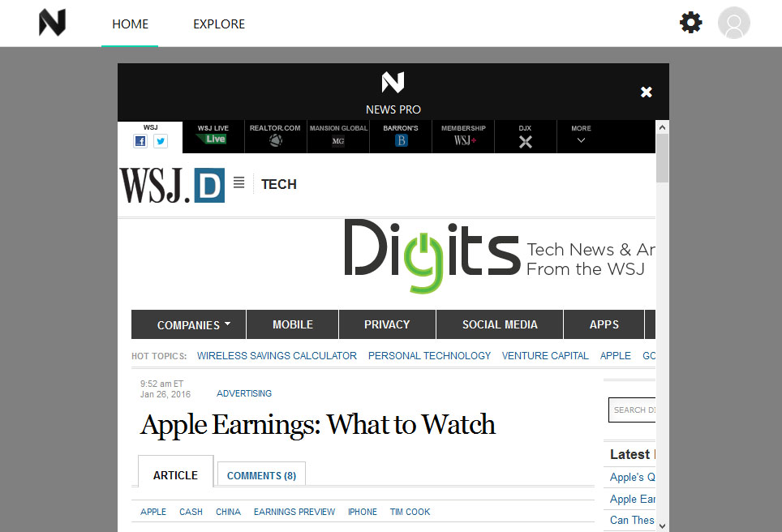Open WSJ Live from network bar

(x=214, y=136)
